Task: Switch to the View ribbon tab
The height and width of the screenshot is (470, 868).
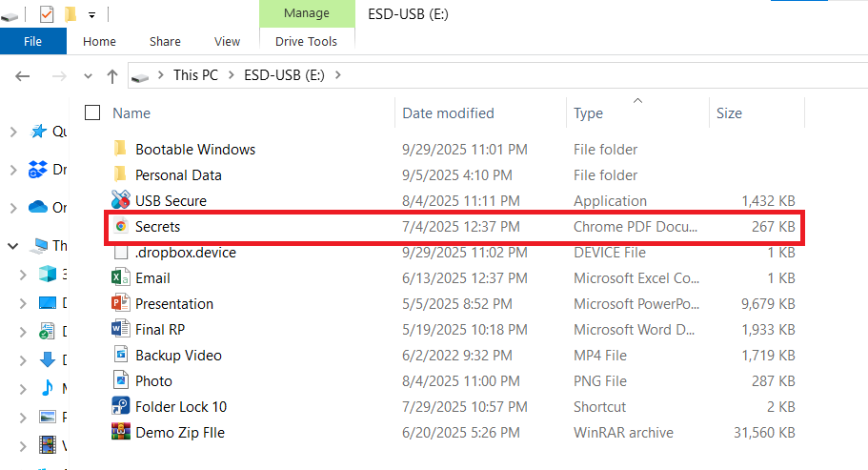Action: [227, 42]
